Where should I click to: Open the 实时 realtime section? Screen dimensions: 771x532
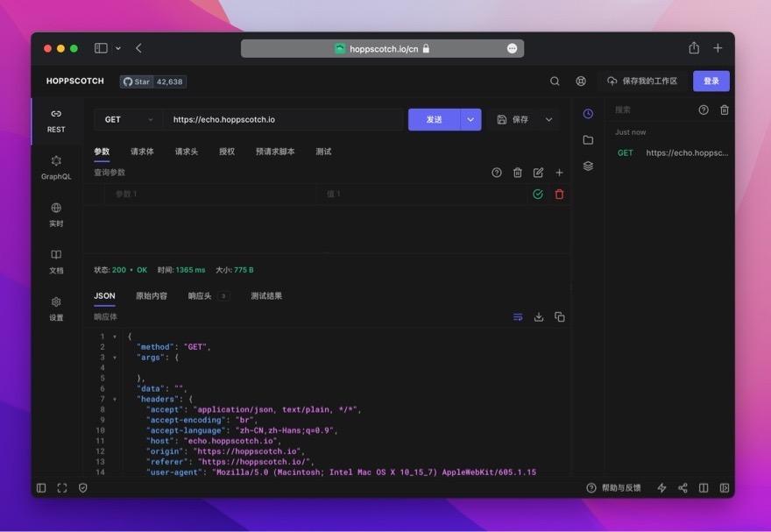[x=56, y=215]
